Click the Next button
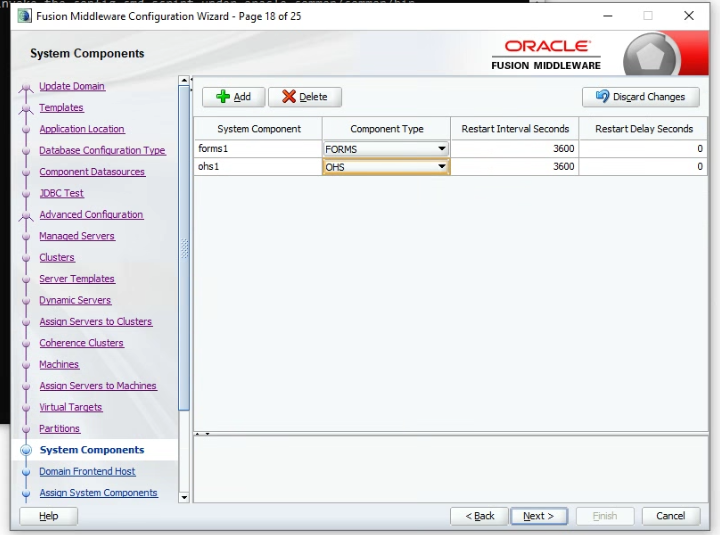Image resolution: width=720 pixels, height=535 pixels. point(539,516)
